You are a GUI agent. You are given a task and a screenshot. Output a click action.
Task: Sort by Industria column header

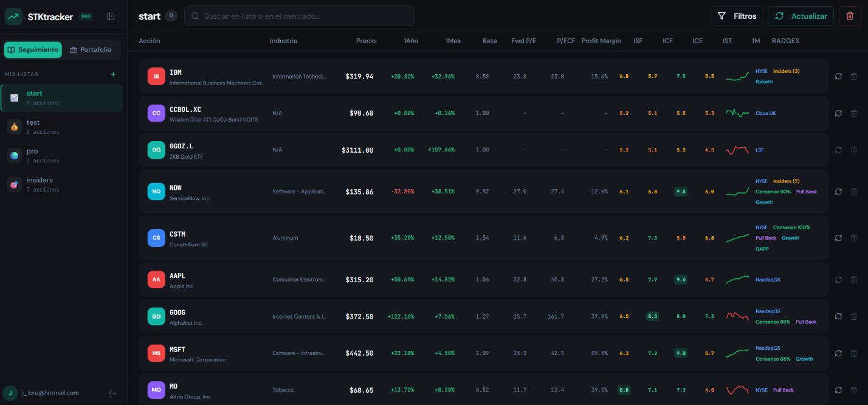pos(283,41)
